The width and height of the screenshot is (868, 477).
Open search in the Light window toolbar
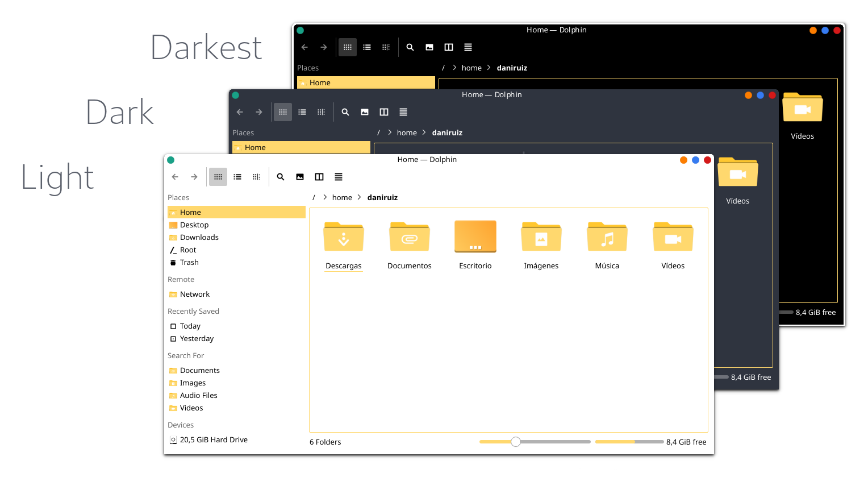pos(281,177)
